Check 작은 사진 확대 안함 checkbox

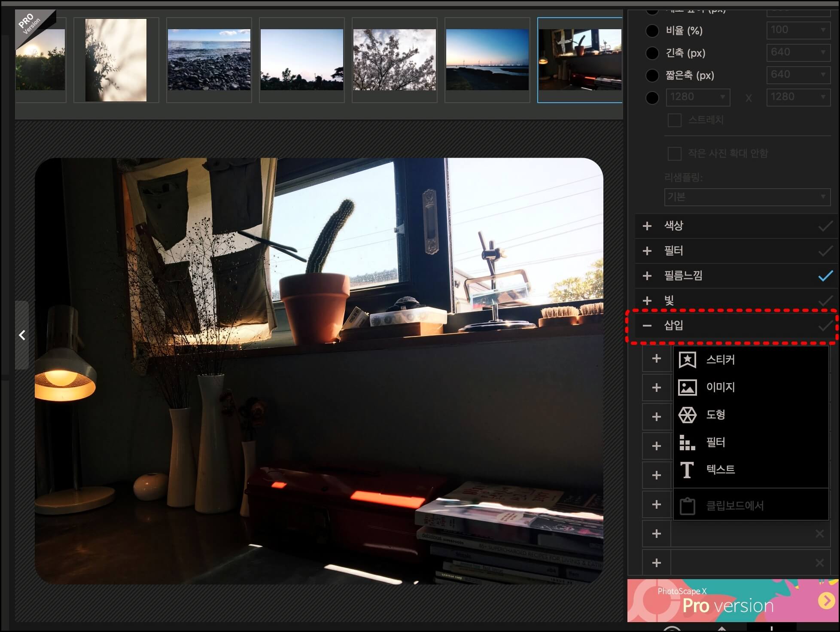[674, 153]
